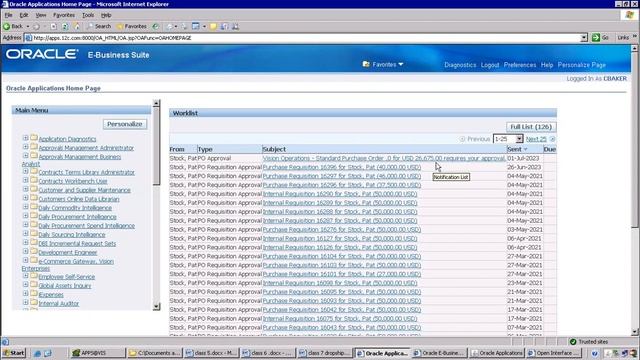Click the browser Back arrow icon
This screenshot has height=360, width=640.
click(x=7, y=26)
